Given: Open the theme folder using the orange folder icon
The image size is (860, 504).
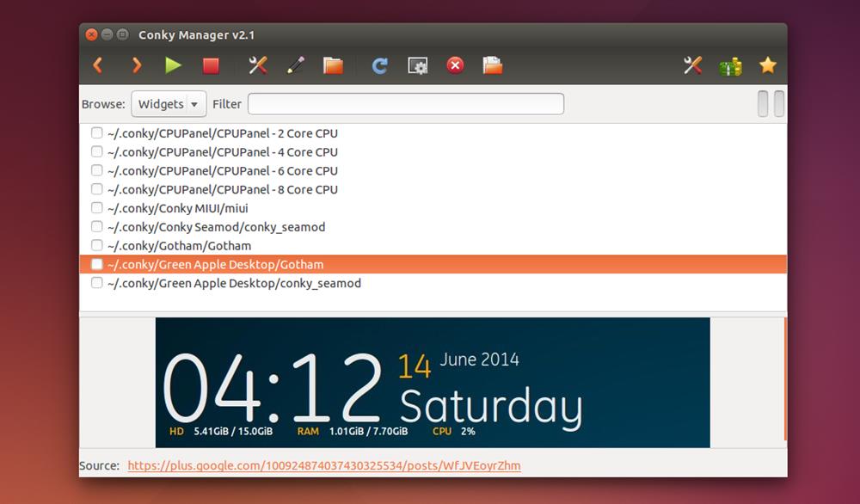Looking at the screenshot, I should [x=333, y=65].
